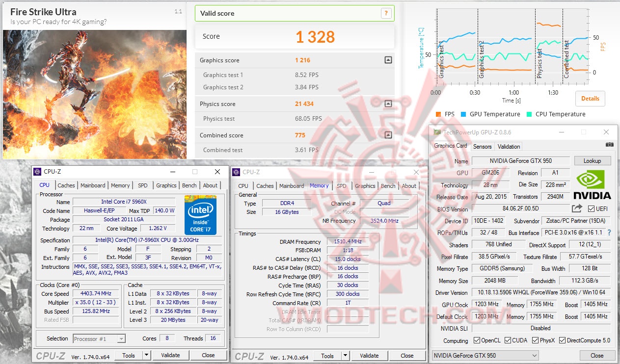The width and height of the screenshot is (620, 364).
Task: Toggle the OpenCL checkbox
Action: tap(477, 340)
